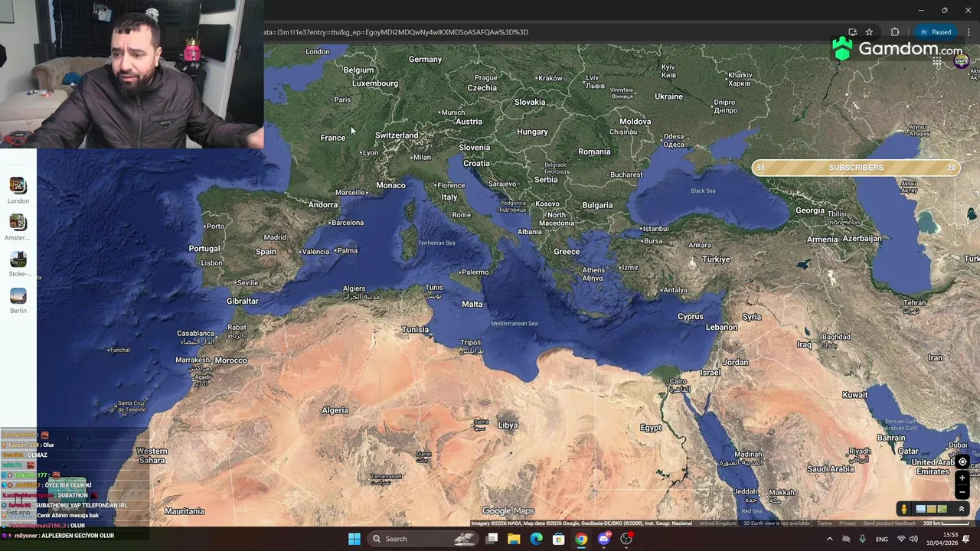This screenshot has height=551, width=980.
Task: Select the yellow Pegman Street View icon
Action: point(903,509)
